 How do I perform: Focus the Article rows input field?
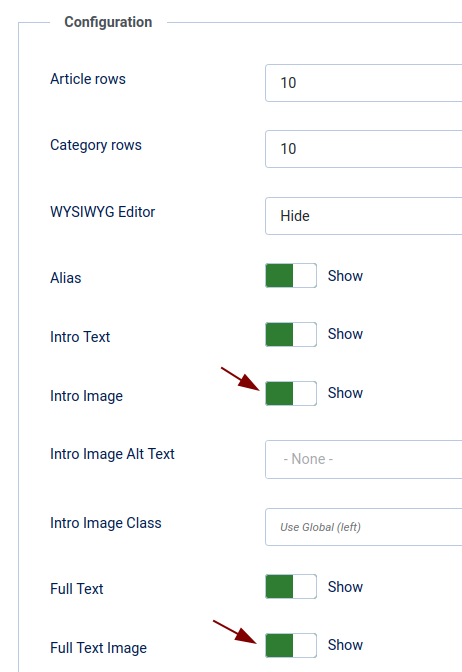click(x=363, y=83)
